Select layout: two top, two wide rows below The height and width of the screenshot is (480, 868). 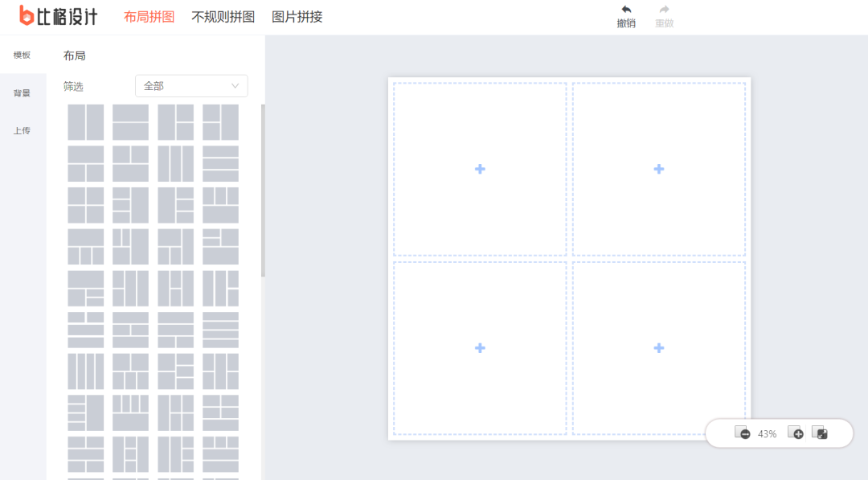click(86, 330)
